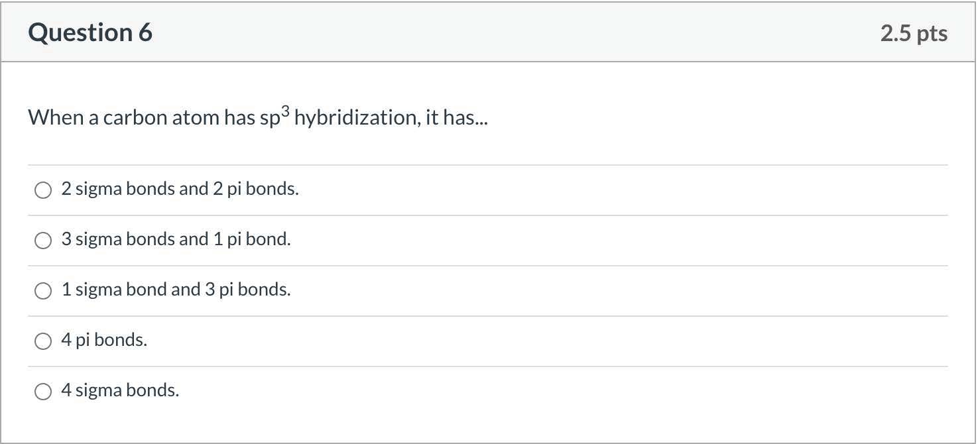Click the "Question 6" heading

click(x=90, y=33)
